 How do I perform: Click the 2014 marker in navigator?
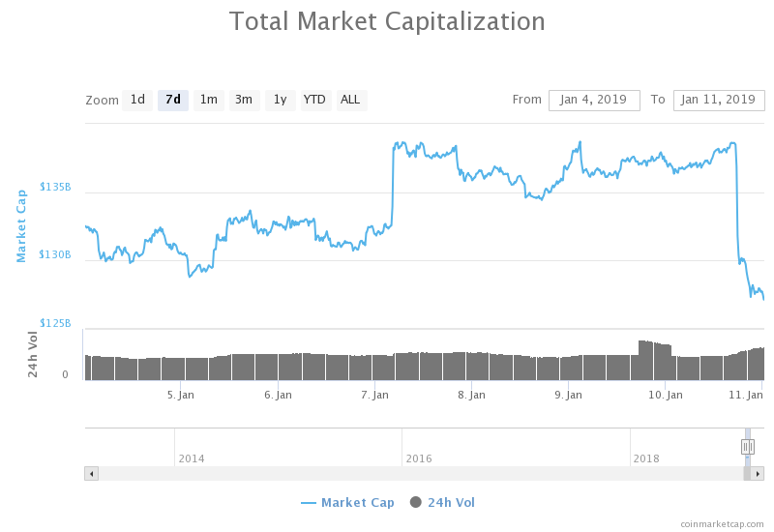(x=192, y=458)
